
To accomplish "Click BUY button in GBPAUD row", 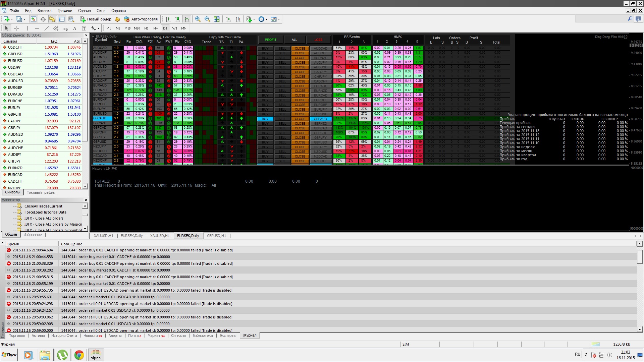I will (265, 119).
